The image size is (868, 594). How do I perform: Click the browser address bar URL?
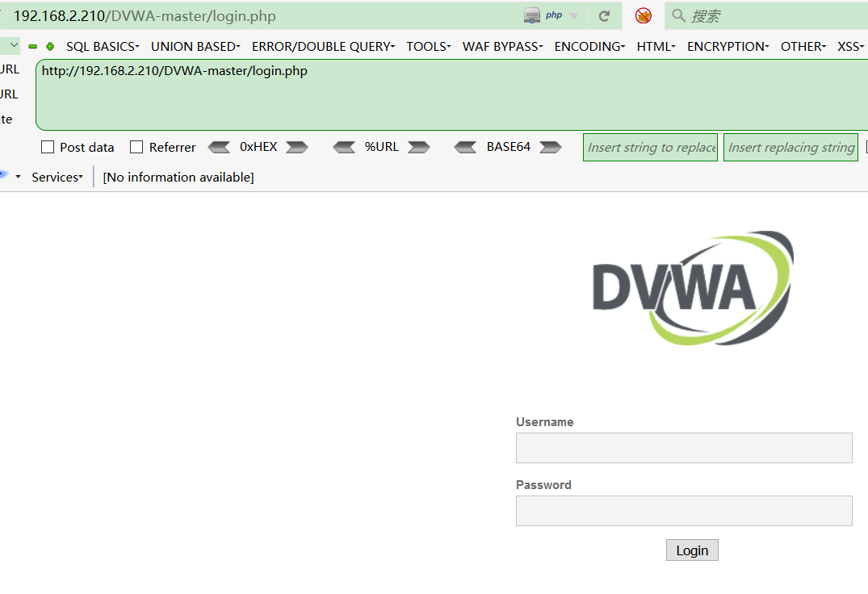point(145,16)
